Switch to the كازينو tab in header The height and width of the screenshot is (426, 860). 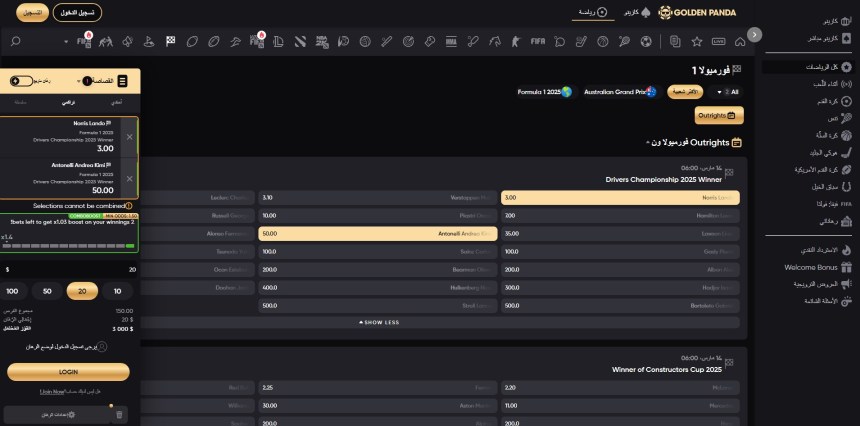pyautogui.click(x=637, y=12)
